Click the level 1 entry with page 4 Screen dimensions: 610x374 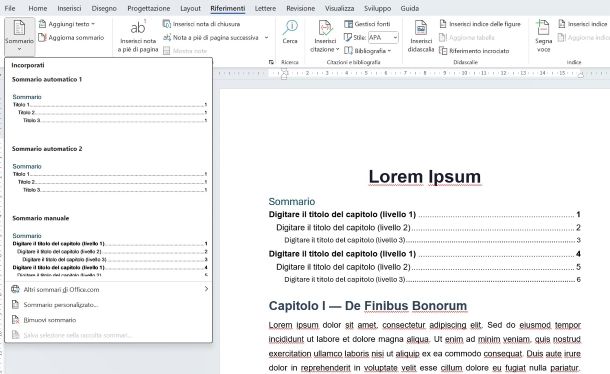424,254
